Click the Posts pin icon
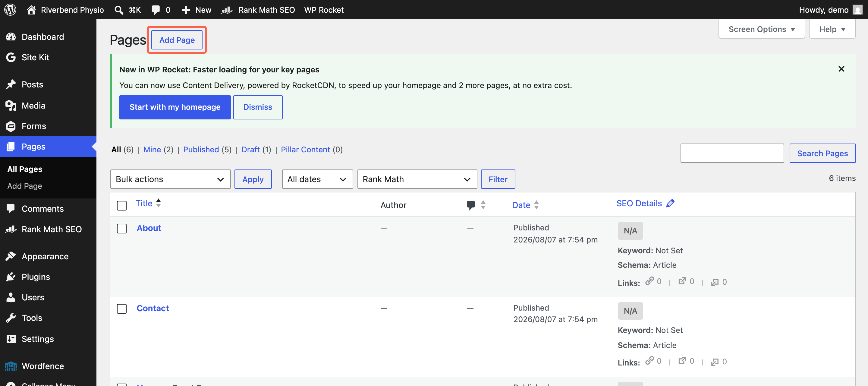The width and height of the screenshot is (868, 386). coord(11,84)
